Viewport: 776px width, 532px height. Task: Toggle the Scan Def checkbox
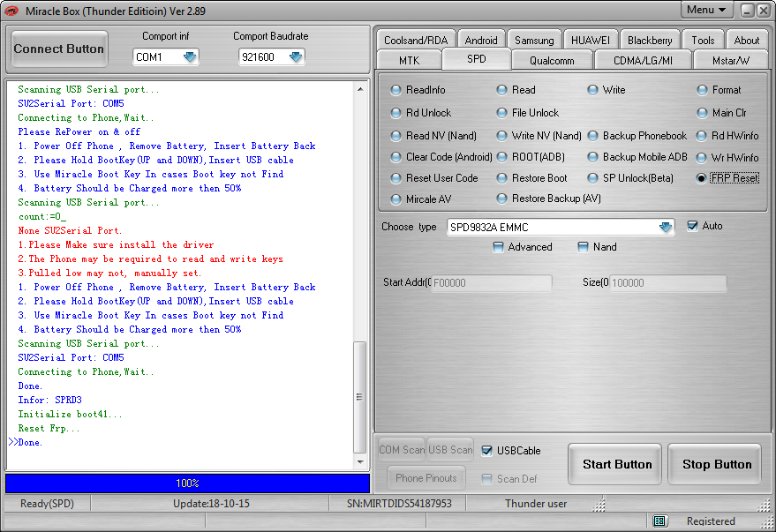click(x=487, y=478)
